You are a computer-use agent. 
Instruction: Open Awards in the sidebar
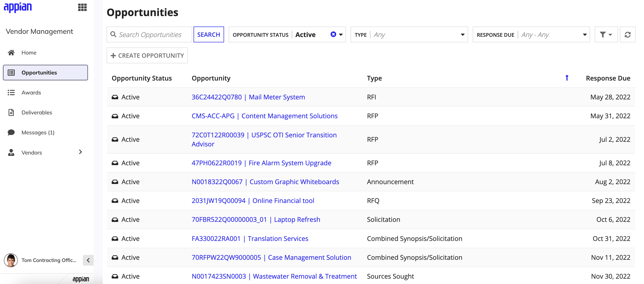coord(45,93)
